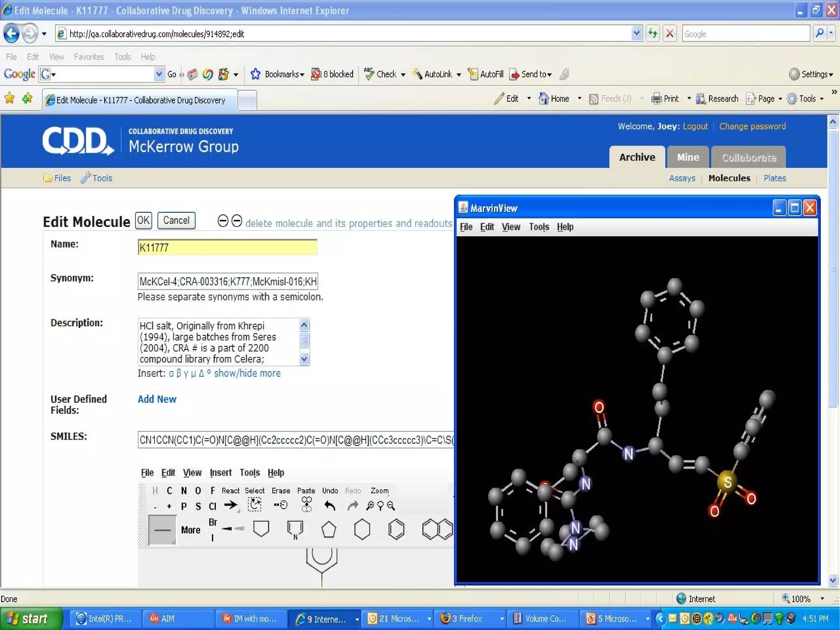This screenshot has height=630, width=840.
Task: Activate the lasso Select tool
Action: click(x=254, y=505)
